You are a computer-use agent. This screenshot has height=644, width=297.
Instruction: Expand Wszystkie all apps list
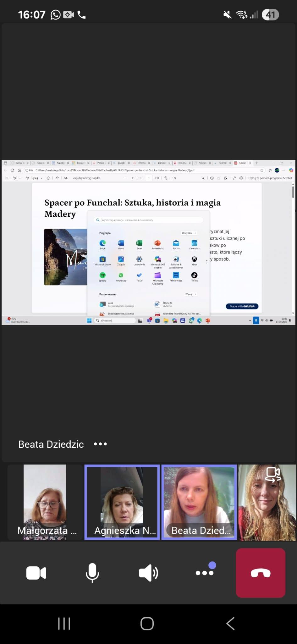click(189, 233)
